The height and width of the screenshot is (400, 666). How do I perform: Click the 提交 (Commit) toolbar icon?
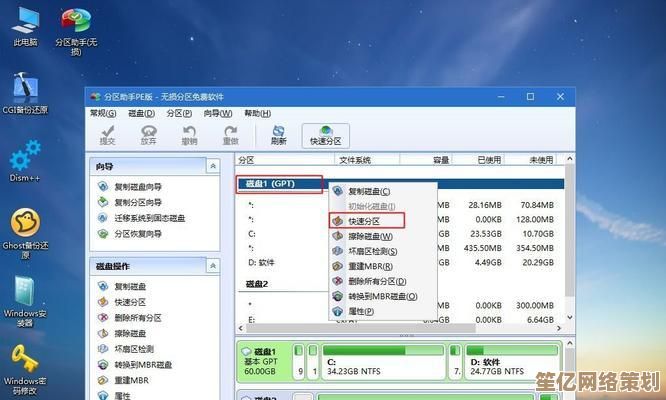106,134
